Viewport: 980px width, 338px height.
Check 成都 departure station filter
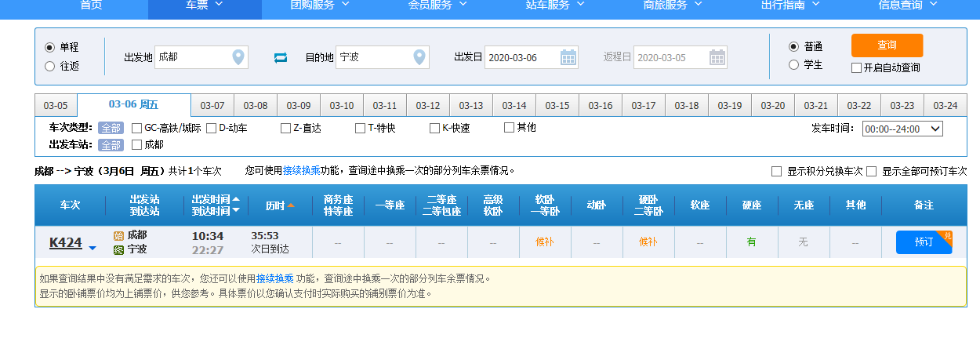tap(137, 144)
